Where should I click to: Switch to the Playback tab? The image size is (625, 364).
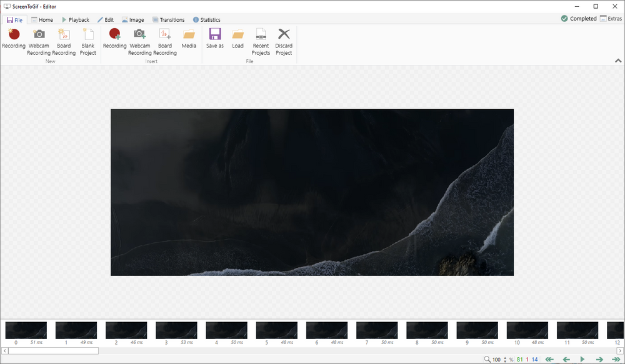click(76, 19)
